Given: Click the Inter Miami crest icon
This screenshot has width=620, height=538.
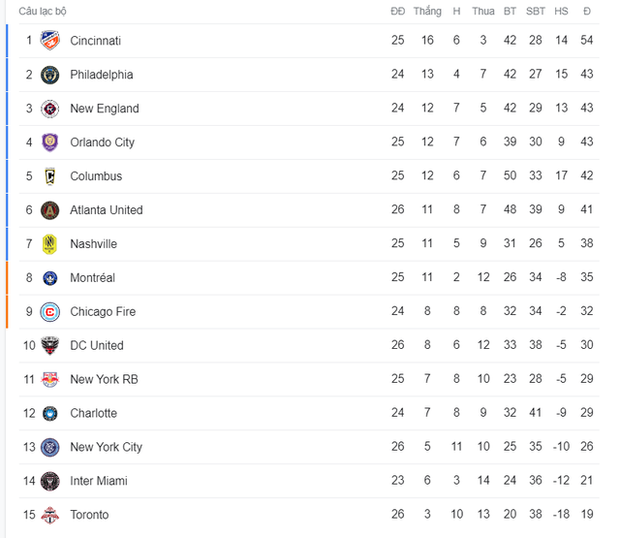Looking at the screenshot, I should (50, 481).
